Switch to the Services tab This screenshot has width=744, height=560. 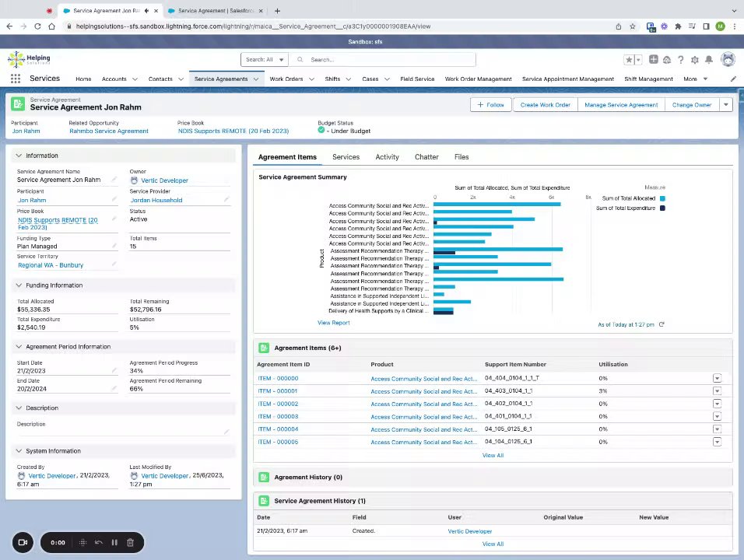346,157
